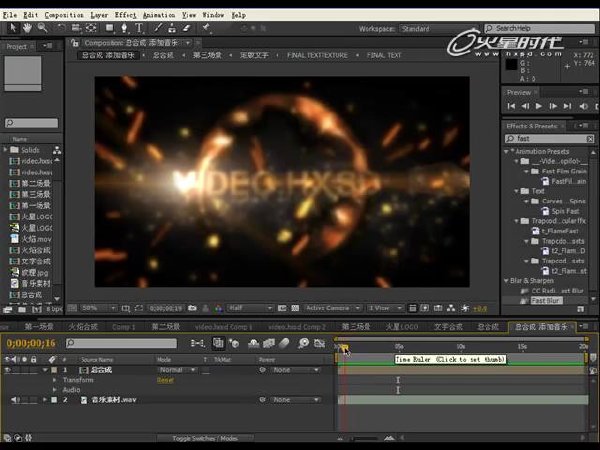Viewport: 600px width, 450px height.
Task: Select the Pen tool
Action: coord(124,28)
